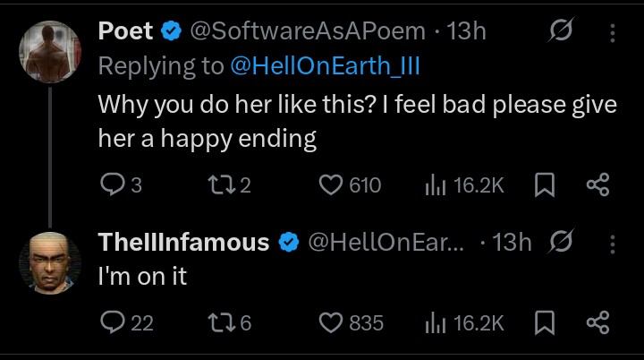Viewport: 644px width, 360px height.
Task: Open more options on Poet's tweet
Action: (613, 32)
